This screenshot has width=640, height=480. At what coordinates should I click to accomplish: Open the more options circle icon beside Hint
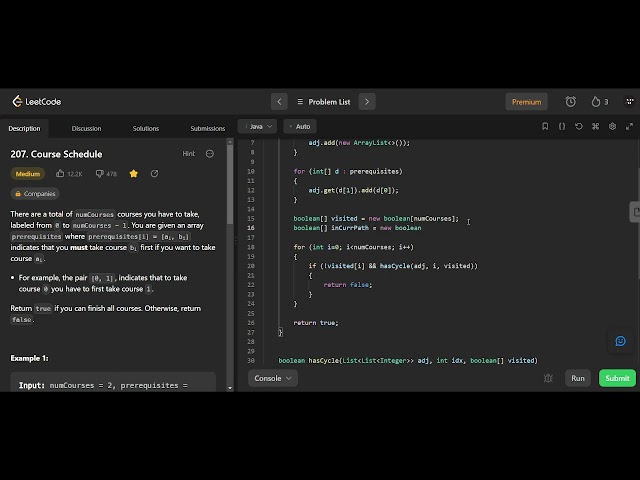click(210, 154)
